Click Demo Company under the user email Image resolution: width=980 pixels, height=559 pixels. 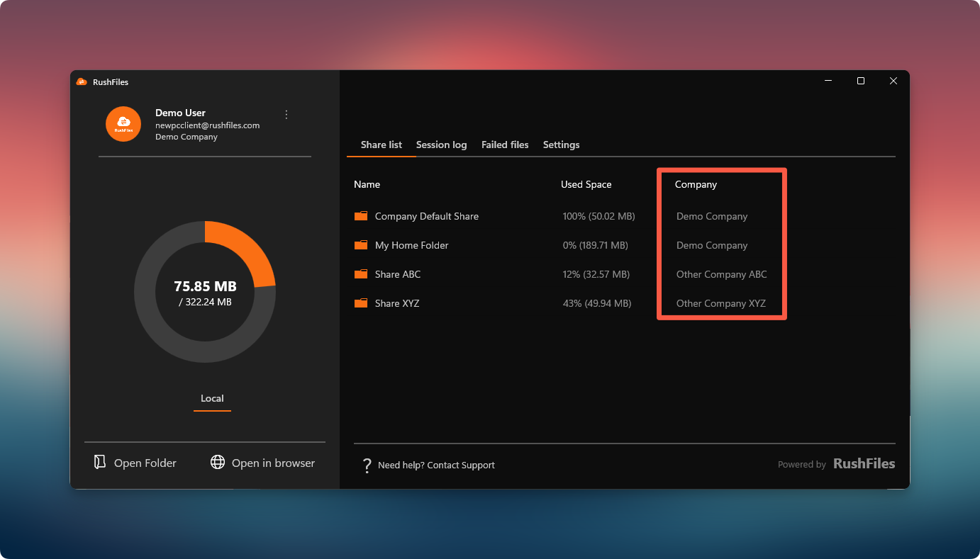pos(186,137)
